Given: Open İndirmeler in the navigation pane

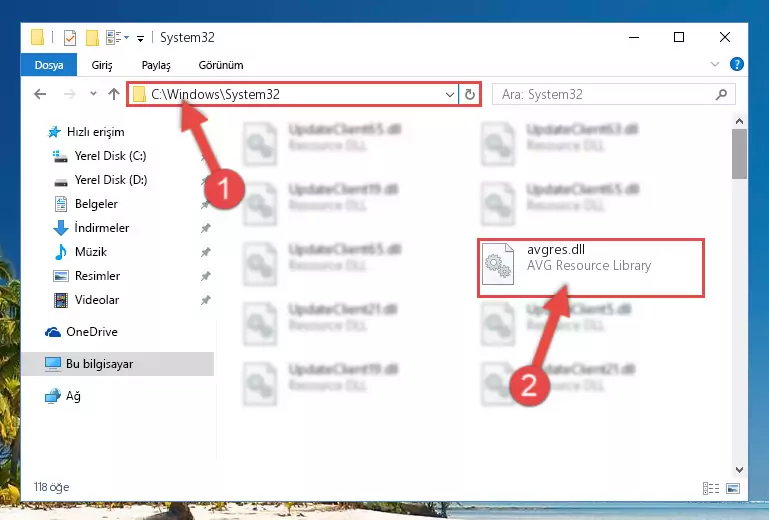Looking at the screenshot, I should point(102,228).
